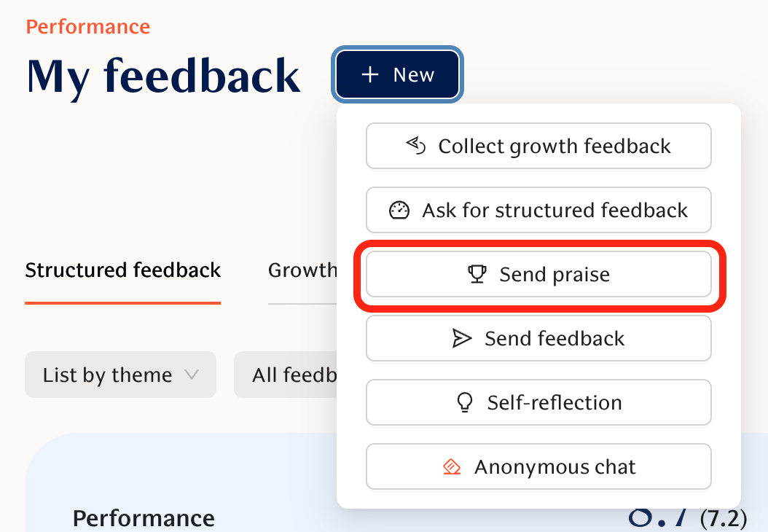This screenshot has width=768, height=532.
Task: Click the paper plane icon for Send feedback
Action: point(462,338)
